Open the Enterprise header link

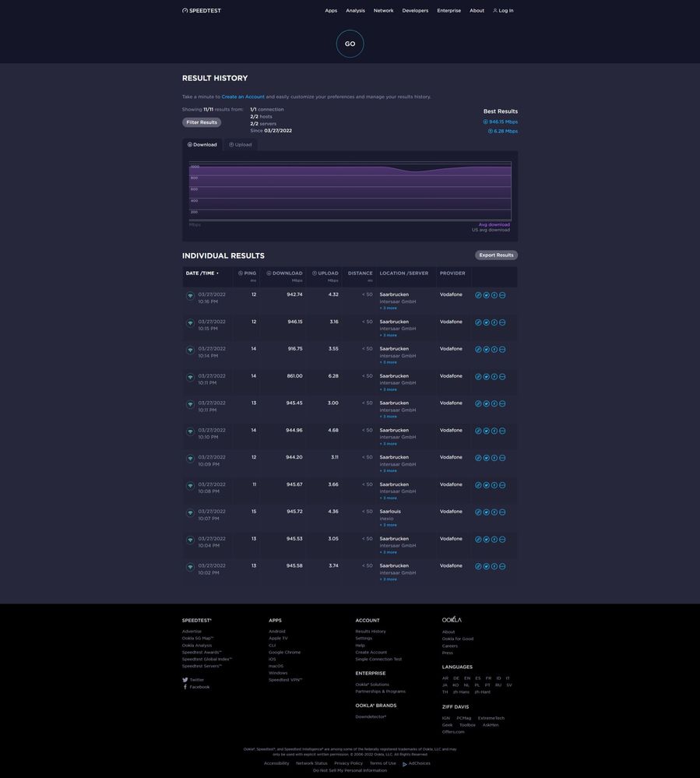449,10
